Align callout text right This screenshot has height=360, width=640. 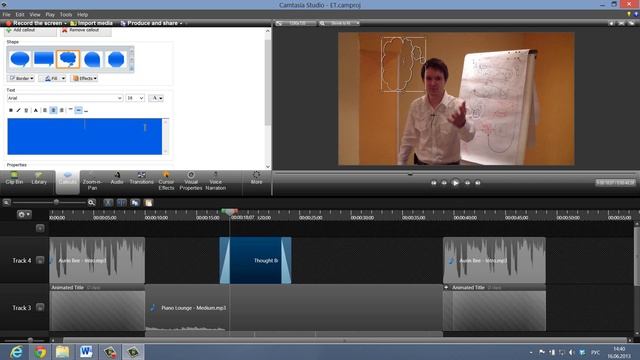pos(62,110)
